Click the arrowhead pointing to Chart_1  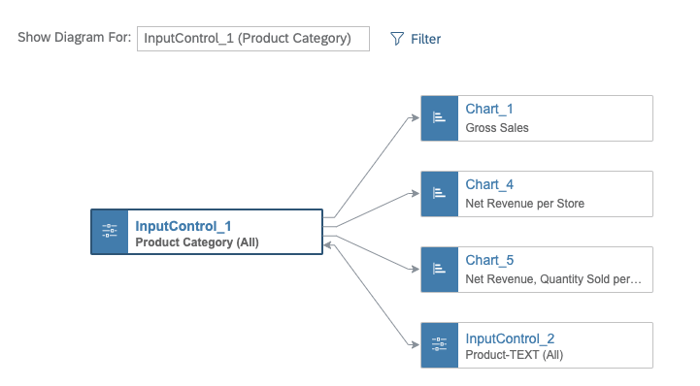(415, 118)
